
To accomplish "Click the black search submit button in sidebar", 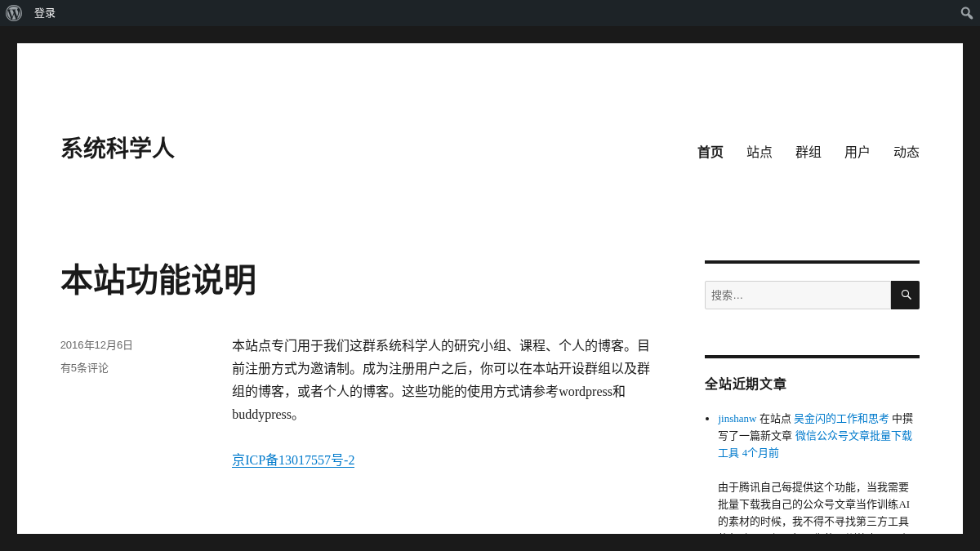I will (906, 295).
